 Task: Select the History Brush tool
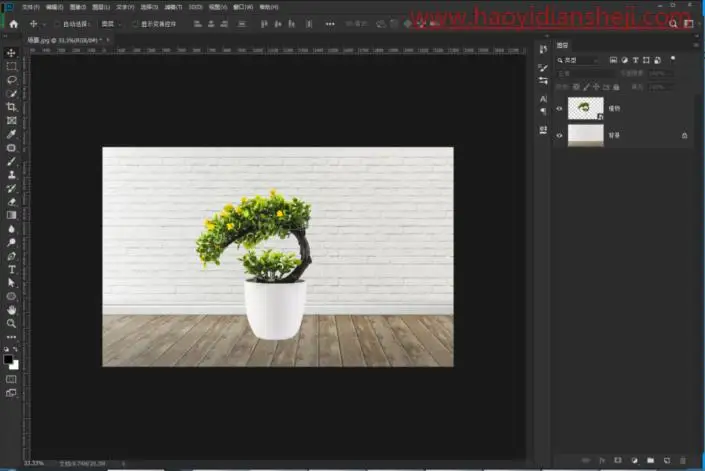(11, 188)
